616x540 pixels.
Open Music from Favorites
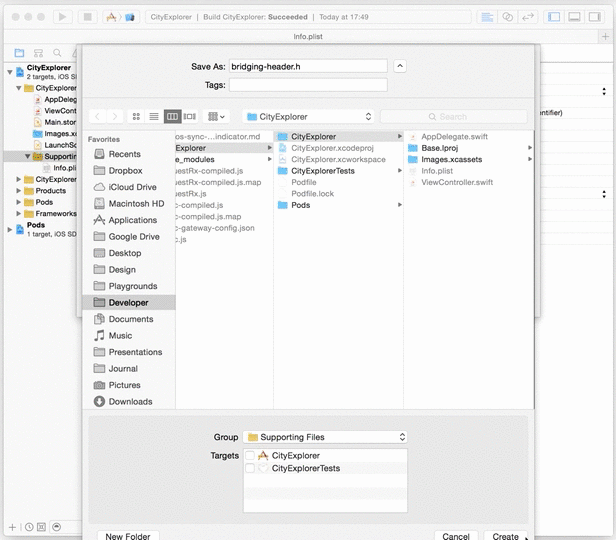click(x=129, y=335)
